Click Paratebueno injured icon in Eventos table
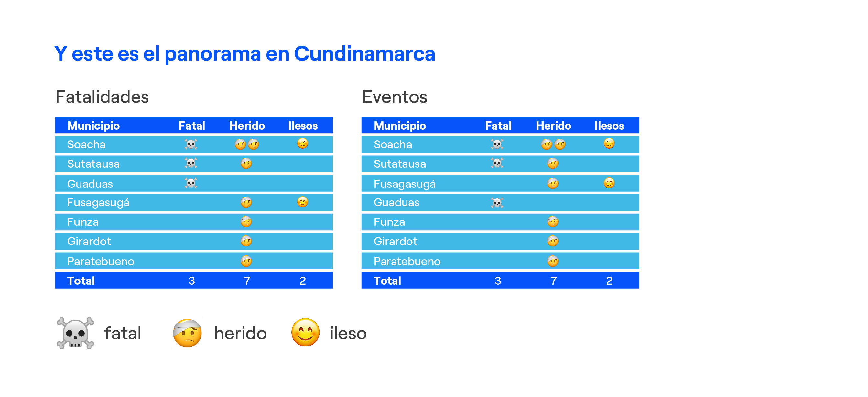 click(x=553, y=261)
